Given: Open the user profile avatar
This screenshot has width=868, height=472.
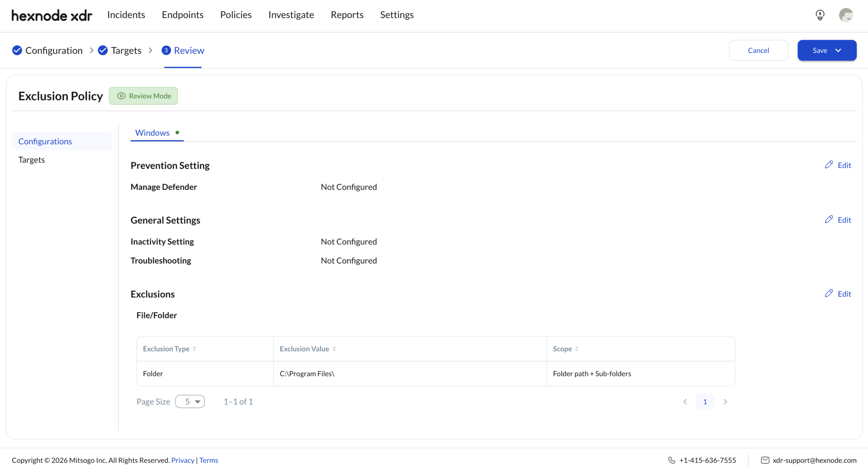Looking at the screenshot, I should pos(846,15).
